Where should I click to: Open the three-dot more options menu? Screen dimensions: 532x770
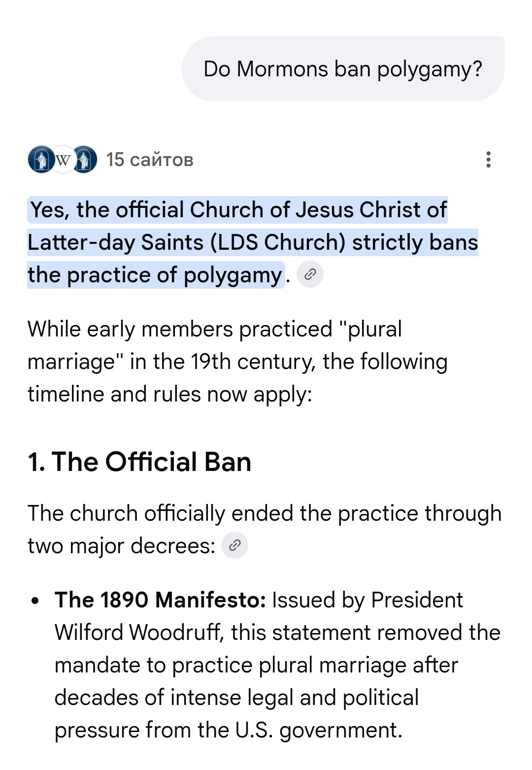tap(488, 160)
